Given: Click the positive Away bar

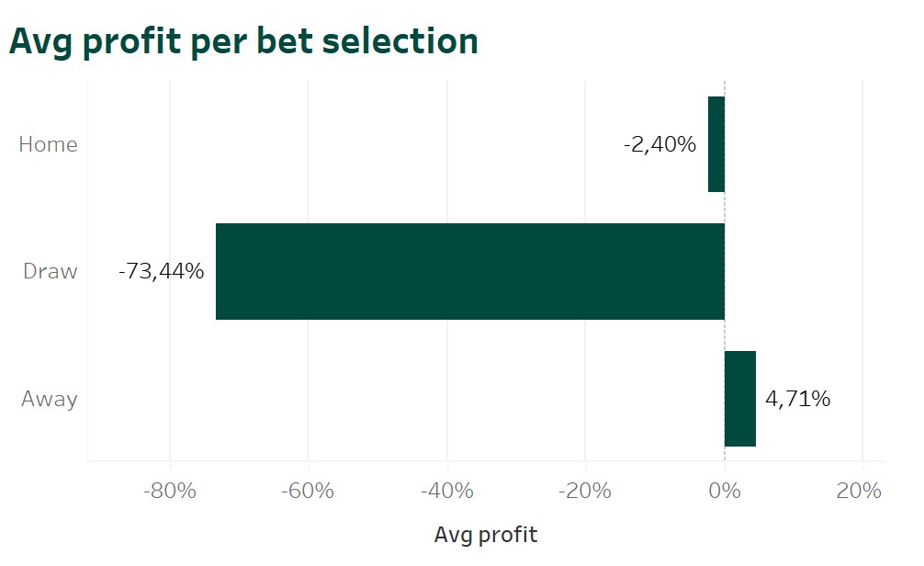Looking at the screenshot, I should tap(740, 399).
